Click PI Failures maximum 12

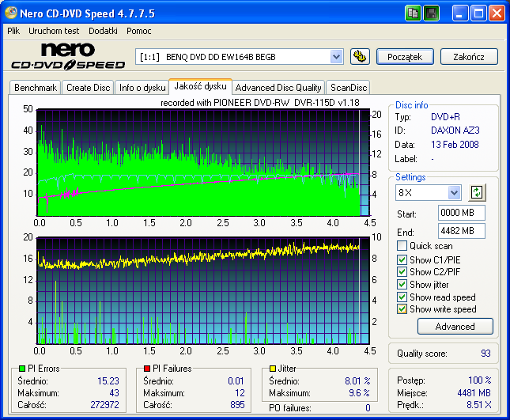coord(240,393)
